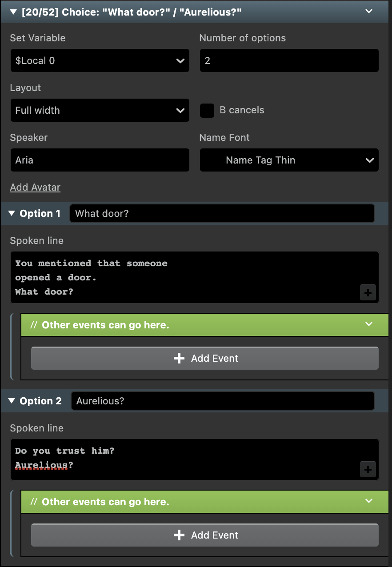Click the spoken line text area for Option 2
Viewport: 392px width, 567px height.
[x=194, y=459]
